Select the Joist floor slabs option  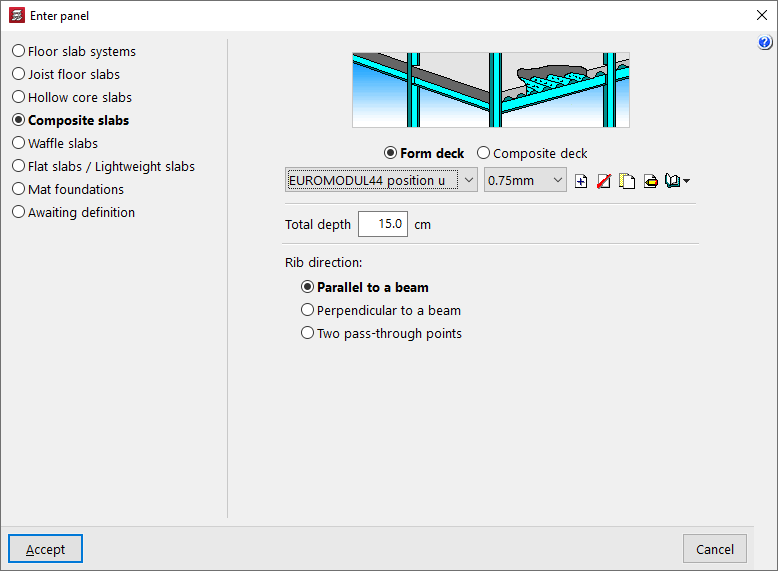[x=66, y=74]
